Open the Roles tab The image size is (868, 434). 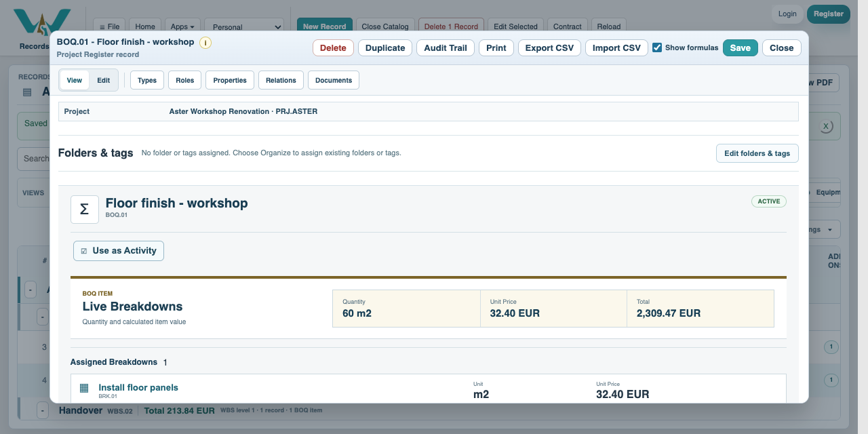[184, 80]
